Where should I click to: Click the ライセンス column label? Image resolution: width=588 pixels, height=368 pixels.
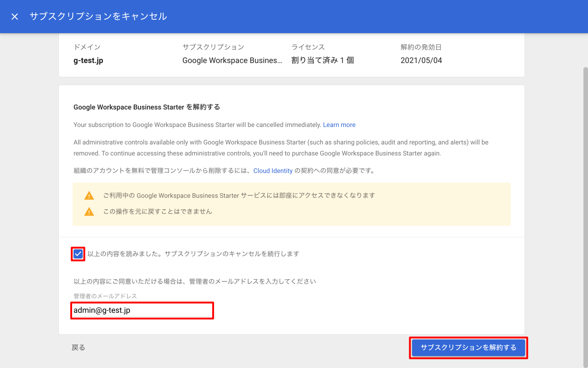coord(308,47)
